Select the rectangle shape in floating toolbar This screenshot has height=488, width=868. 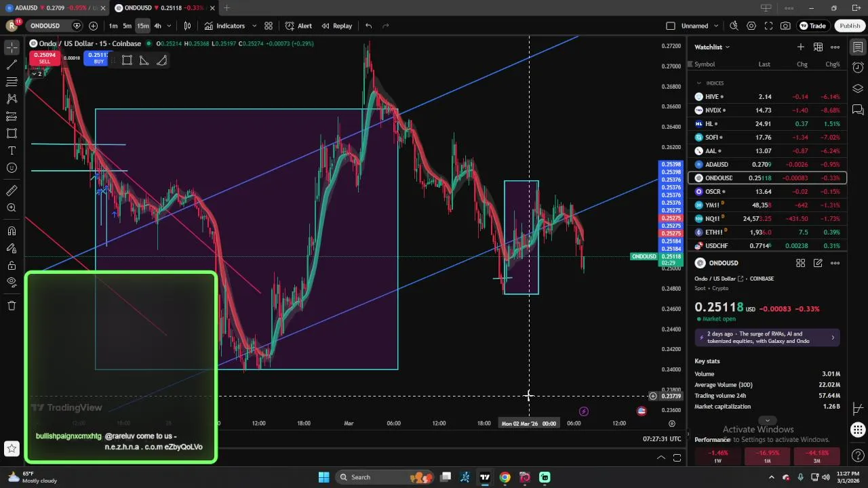(127, 60)
